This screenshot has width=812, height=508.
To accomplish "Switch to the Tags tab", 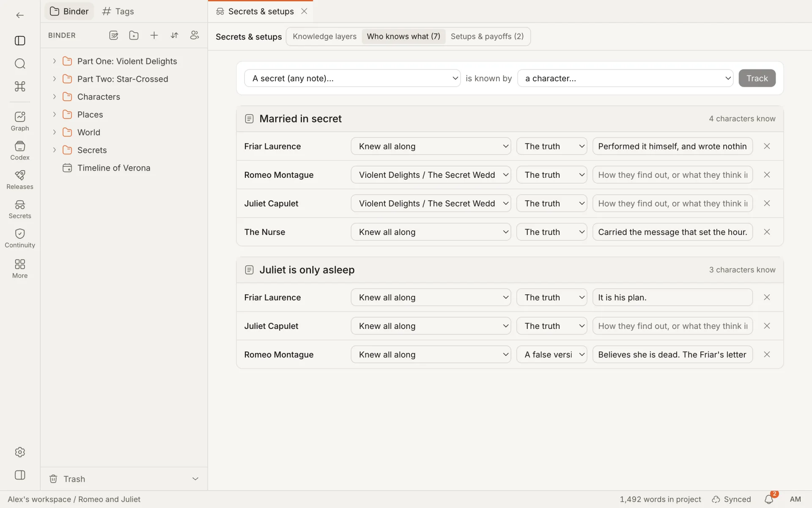I will point(118,11).
